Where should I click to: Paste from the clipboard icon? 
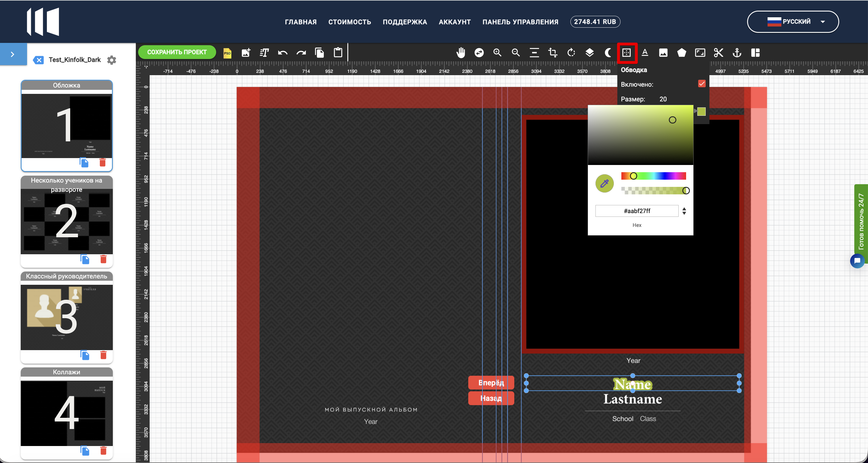pos(338,53)
